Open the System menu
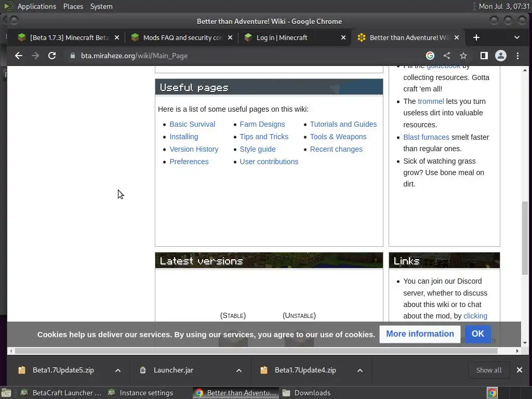This screenshot has width=532, height=399. tap(101, 6)
